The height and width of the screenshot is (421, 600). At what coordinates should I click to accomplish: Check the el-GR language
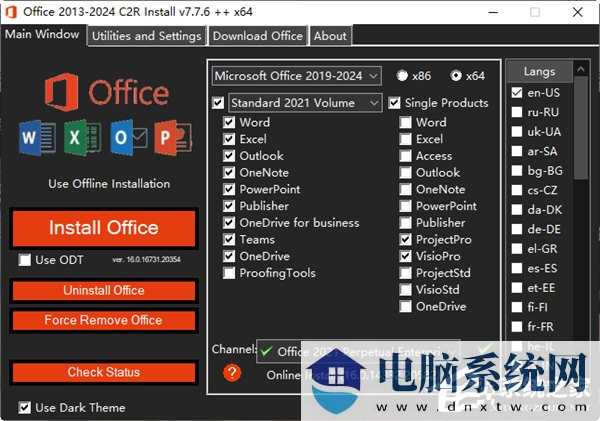point(517,249)
